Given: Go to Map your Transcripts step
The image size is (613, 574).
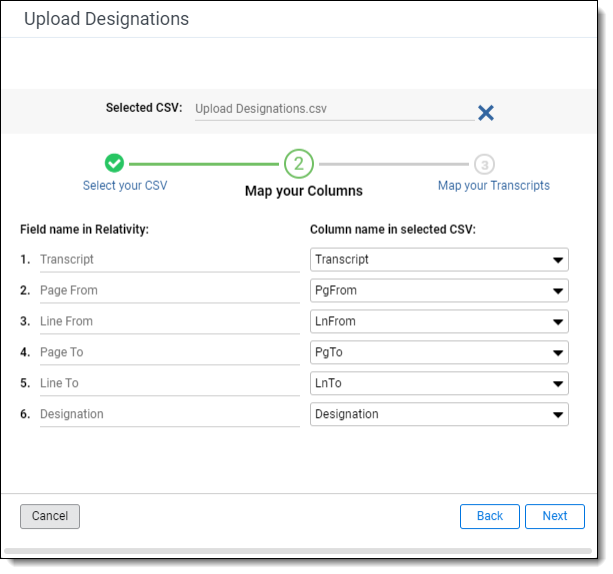Looking at the screenshot, I should pyautogui.click(x=493, y=186).
